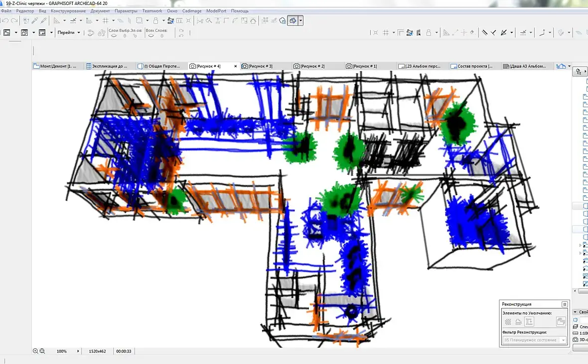Open the Фильтр Реконструкции dropdown

tap(534, 340)
